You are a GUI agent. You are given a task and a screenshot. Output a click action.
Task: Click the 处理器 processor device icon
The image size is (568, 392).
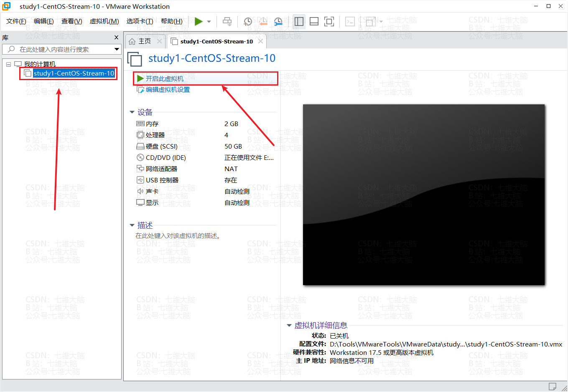tap(140, 135)
